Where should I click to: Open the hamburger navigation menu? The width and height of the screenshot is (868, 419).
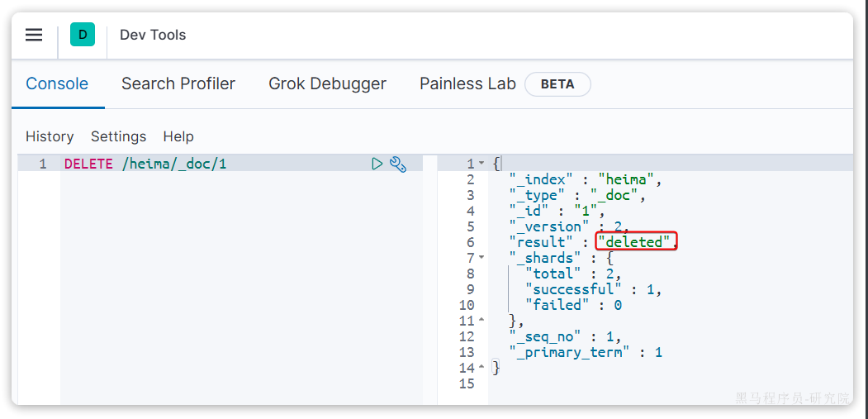34,35
